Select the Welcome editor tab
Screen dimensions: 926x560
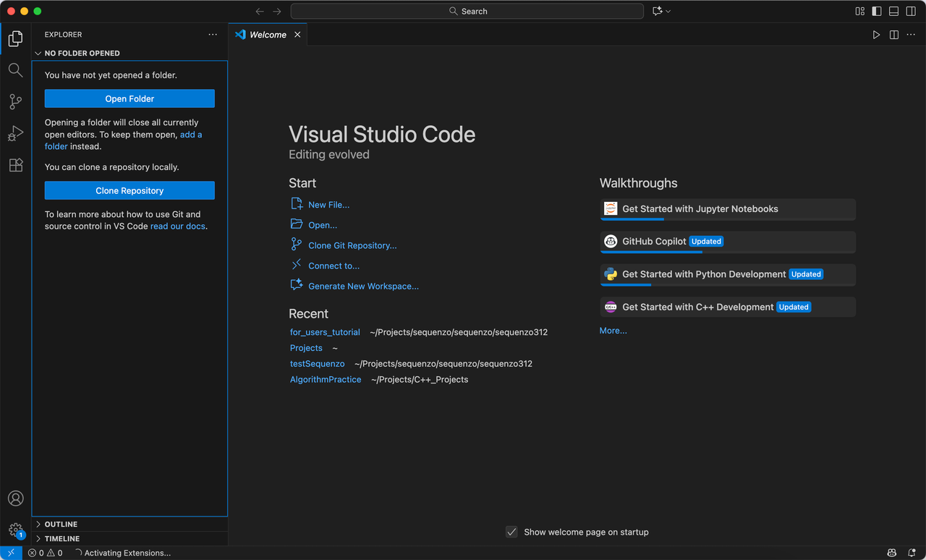point(268,35)
